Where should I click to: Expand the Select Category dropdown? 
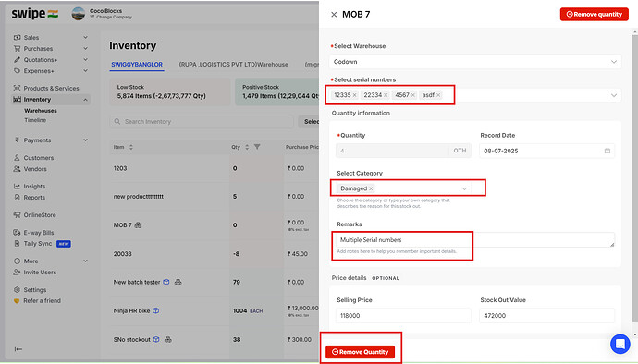[x=464, y=188]
